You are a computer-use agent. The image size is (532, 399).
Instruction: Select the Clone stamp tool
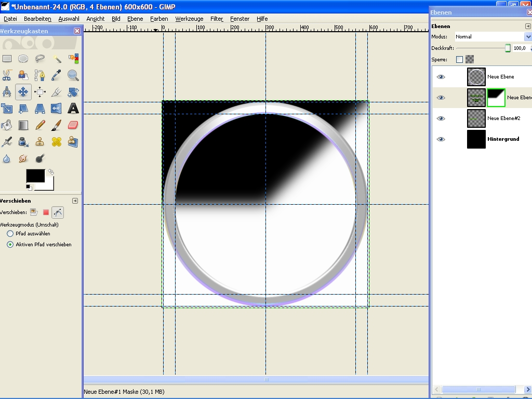click(x=39, y=142)
